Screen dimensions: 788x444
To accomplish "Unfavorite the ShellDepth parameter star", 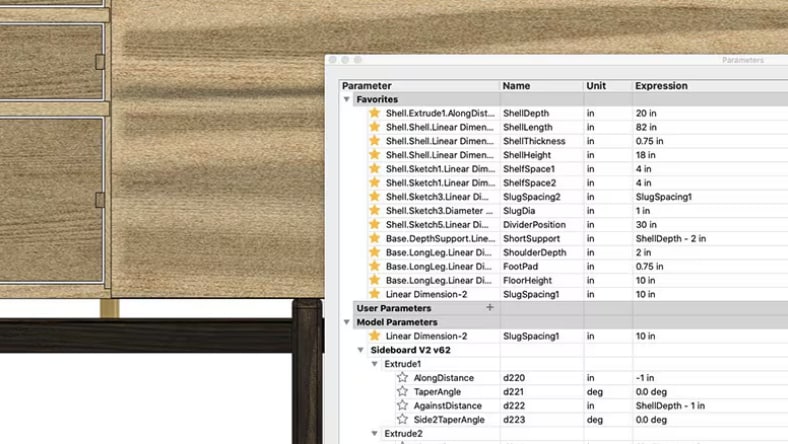I will 375,114.
